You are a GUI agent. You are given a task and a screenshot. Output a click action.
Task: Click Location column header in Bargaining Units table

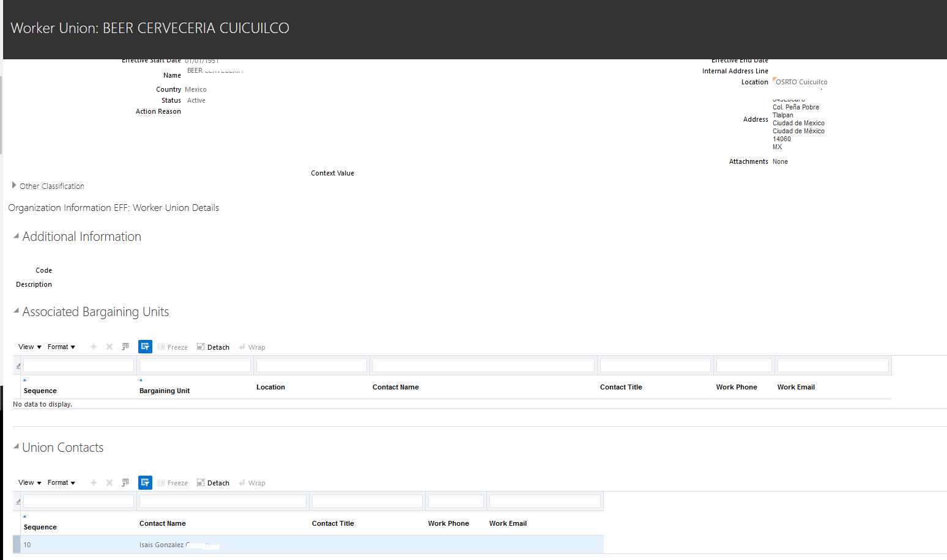[x=270, y=387]
